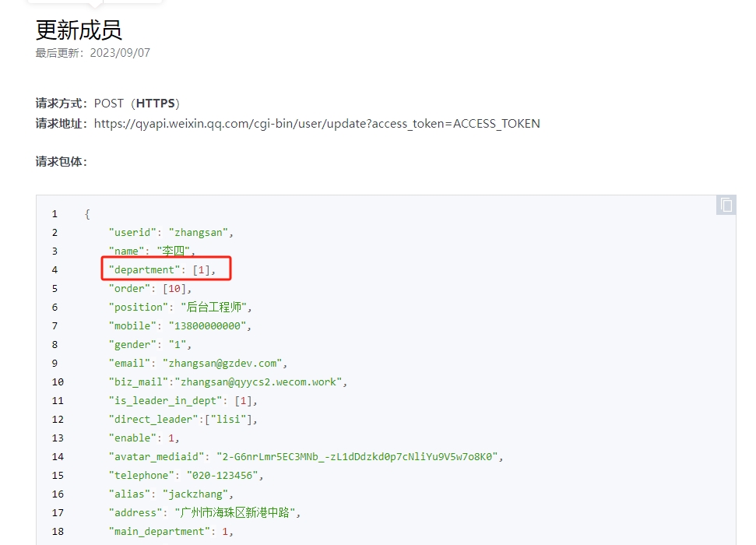Click the "main_department": 1 line

pos(171,532)
